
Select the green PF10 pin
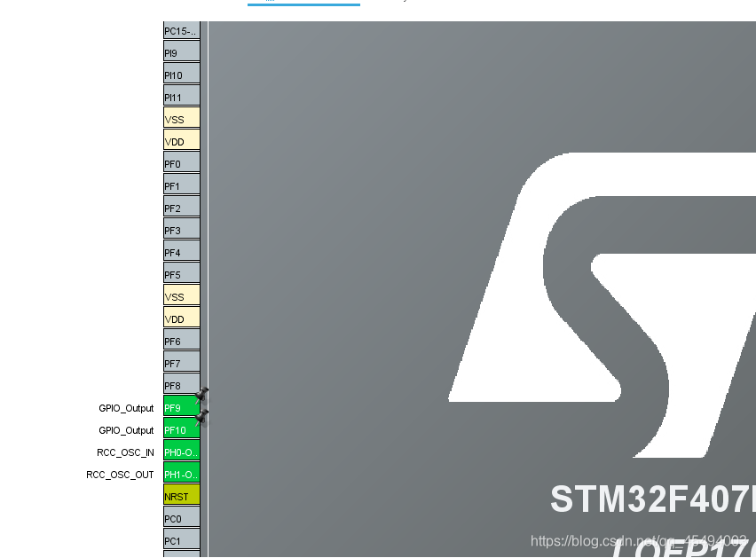coord(182,429)
